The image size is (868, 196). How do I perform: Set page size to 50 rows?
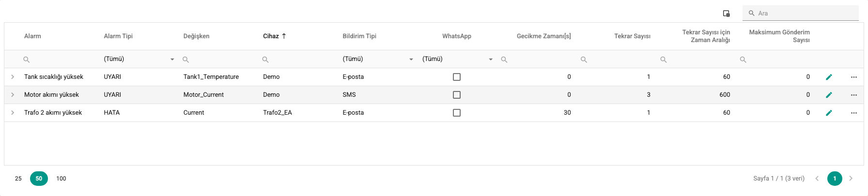(x=39, y=179)
